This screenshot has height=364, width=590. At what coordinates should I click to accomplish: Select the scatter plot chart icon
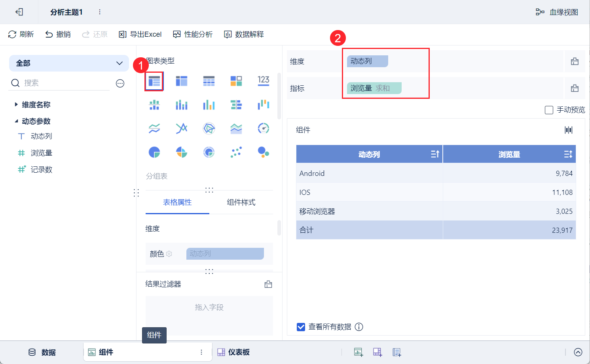coord(236,152)
